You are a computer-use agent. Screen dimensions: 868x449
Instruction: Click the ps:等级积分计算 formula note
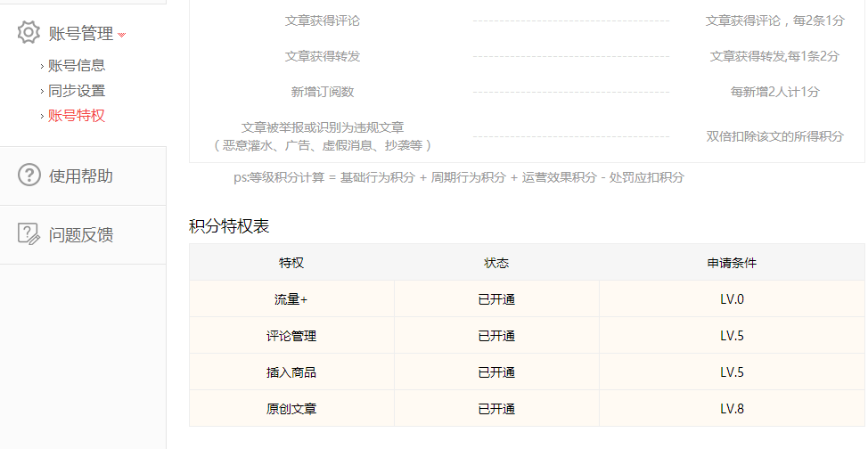click(458, 177)
